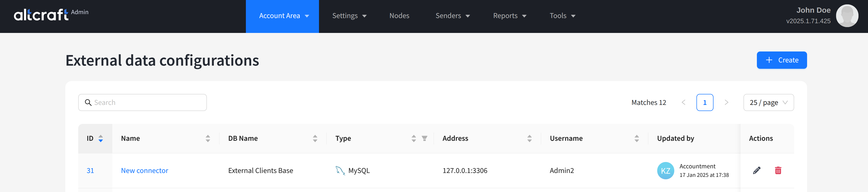Expand the Account Area menu

click(x=282, y=16)
